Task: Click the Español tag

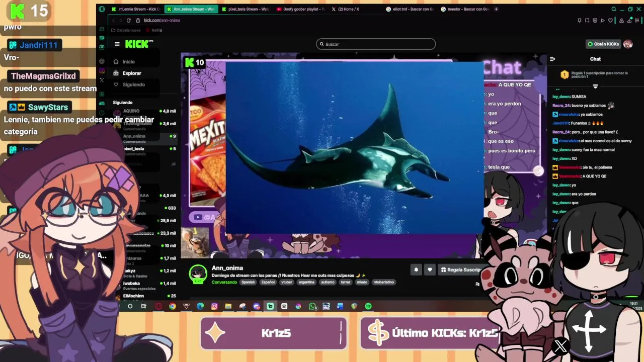Action: (268, 282)
